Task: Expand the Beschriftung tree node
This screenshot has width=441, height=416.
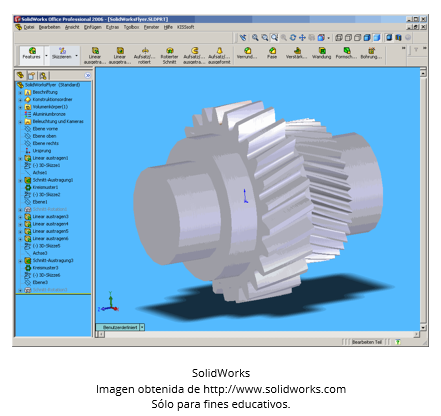Action: tap(20, 92)
